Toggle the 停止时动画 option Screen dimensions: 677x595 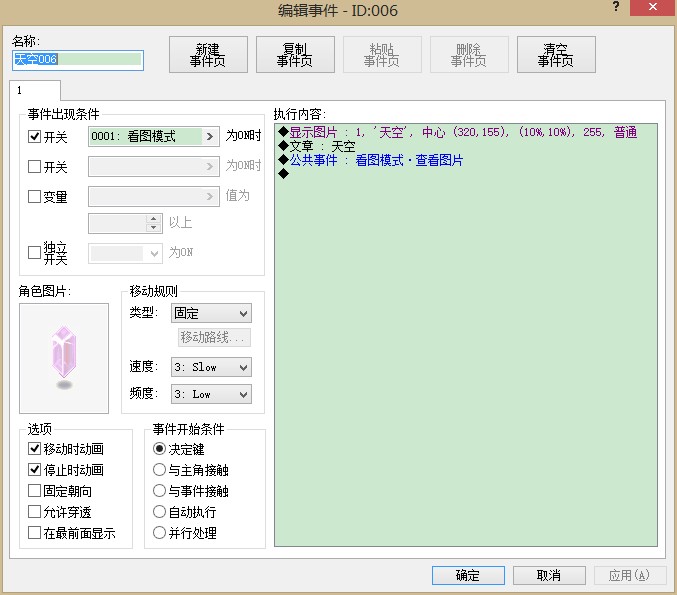(34, 469)
